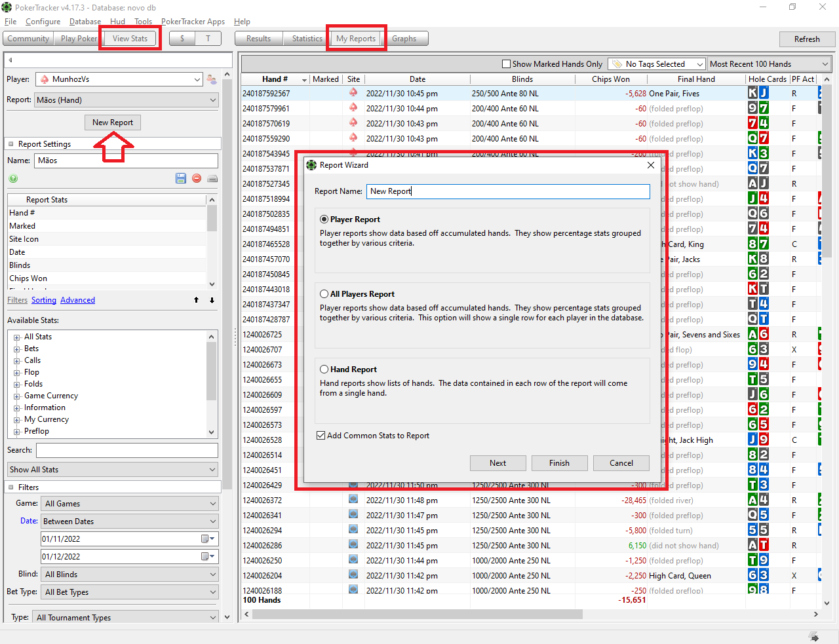Click the green help icon under Name
The height and width of the screenshot is (644, 839).
[x=13, y=178]
